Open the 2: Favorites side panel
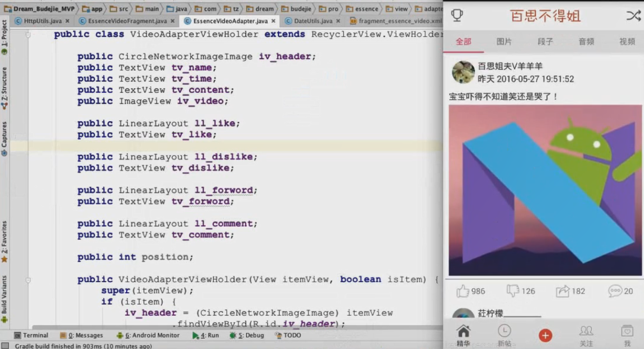The image size is (644, 349). pos(4,242)
